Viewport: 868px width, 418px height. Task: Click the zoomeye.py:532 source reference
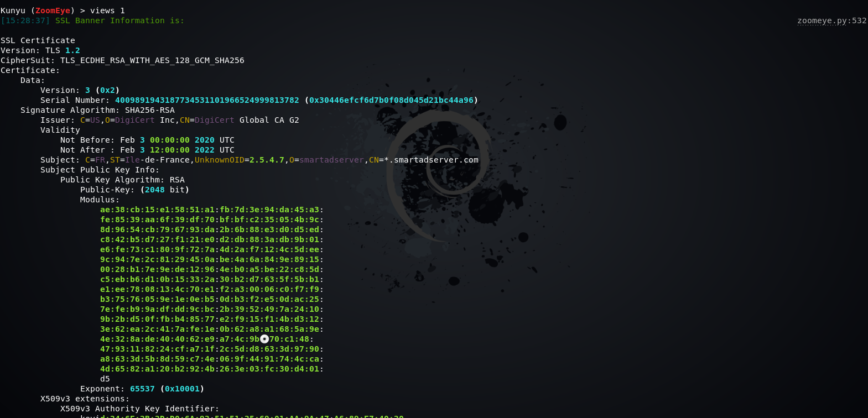point(832,20)
